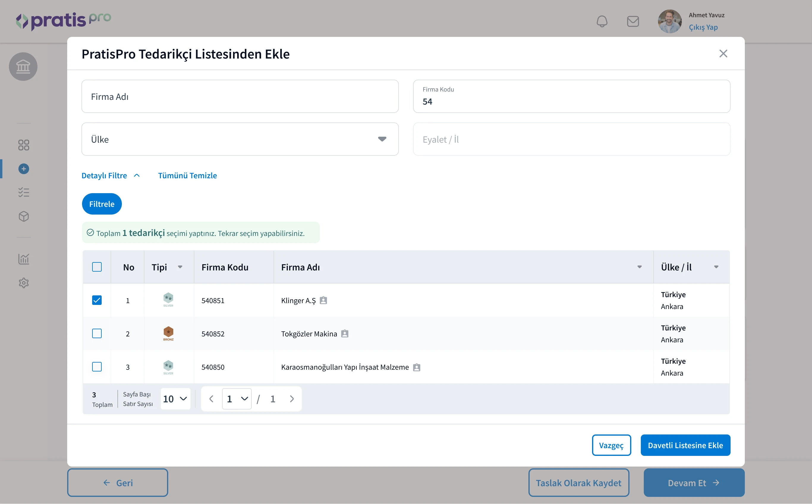The width and height of the screenshot is (812, 504).
Task: Open the notifications bell icon
Action: click(602, 21)
